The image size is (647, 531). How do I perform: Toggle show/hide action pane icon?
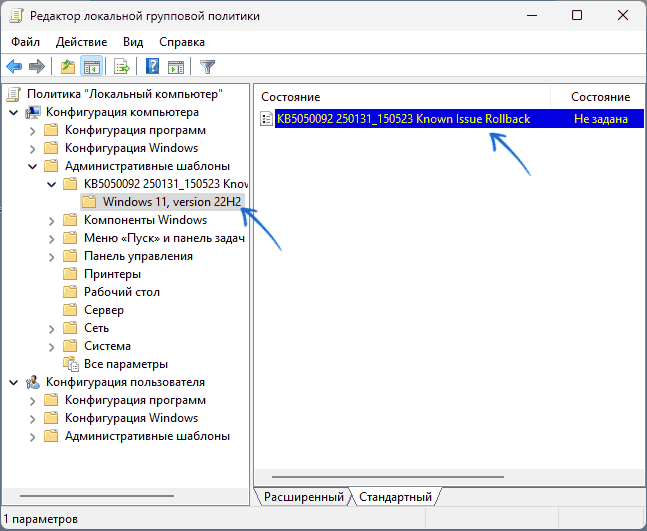point(176,66)
